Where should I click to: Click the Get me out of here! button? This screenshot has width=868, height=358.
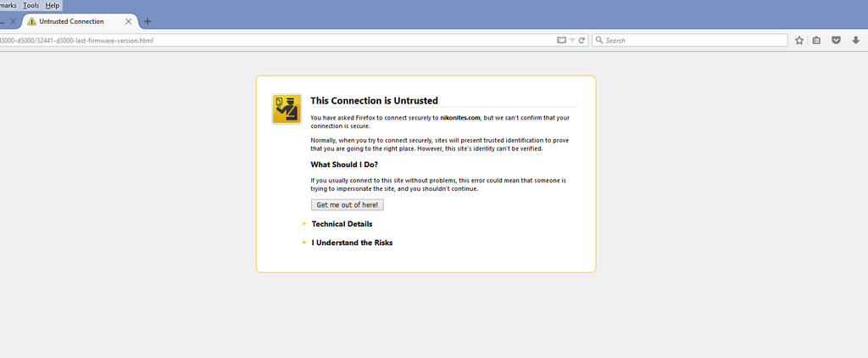coord(347,205)
